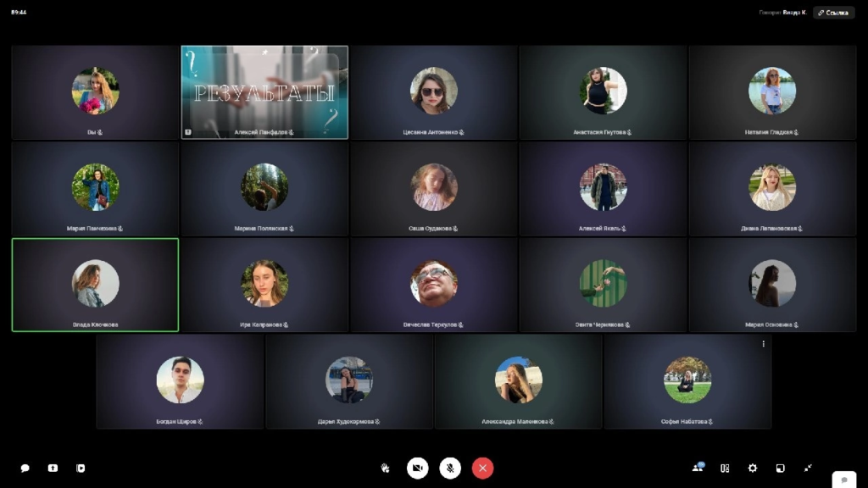Click the recording icon in bottom-left toolbar
Viewport: 868px width, 488px height.
tap(81, 468)
